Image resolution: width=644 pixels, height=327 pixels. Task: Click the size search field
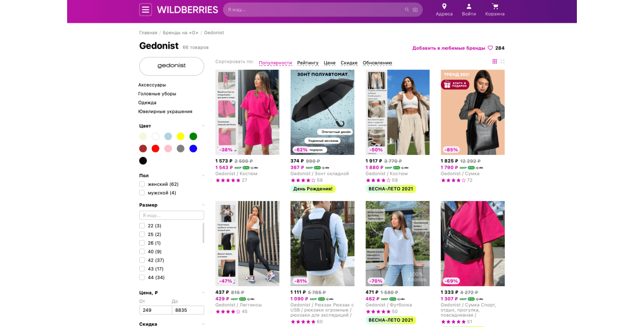172,215
